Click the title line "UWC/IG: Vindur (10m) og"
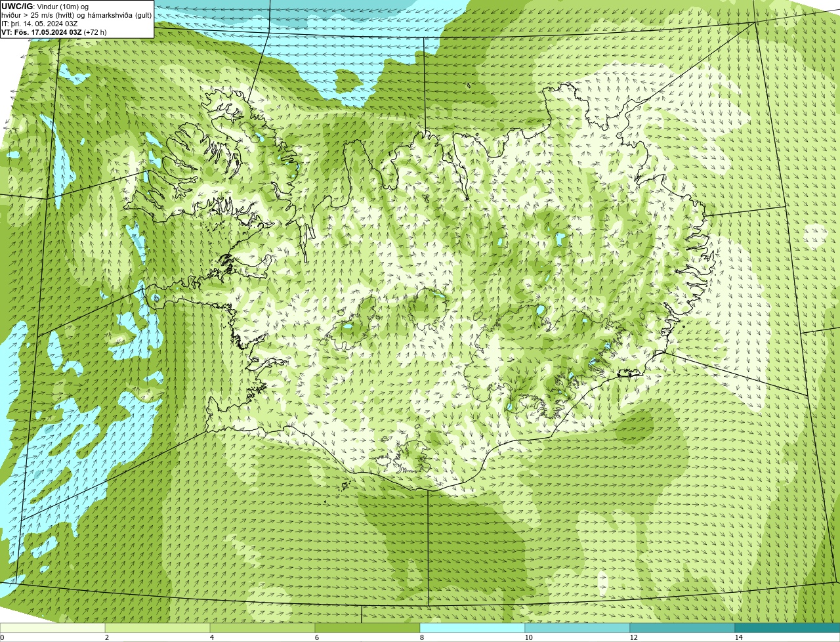 click(x=45, y=6)
